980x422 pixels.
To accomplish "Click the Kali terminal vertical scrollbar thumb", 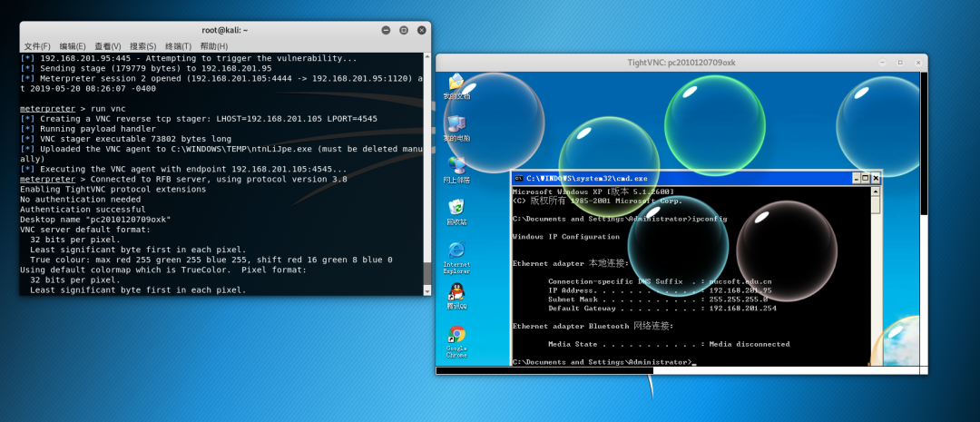I will click(x=427, y=273).
